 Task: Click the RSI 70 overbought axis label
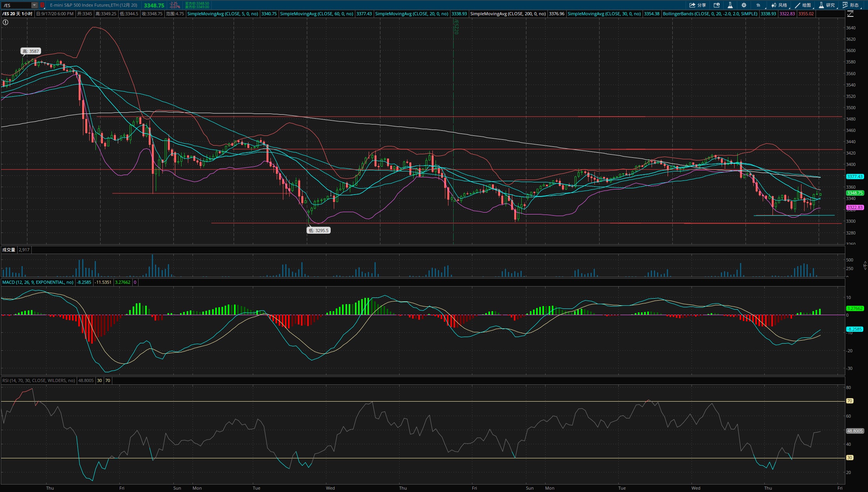click(x=850, y=401)
